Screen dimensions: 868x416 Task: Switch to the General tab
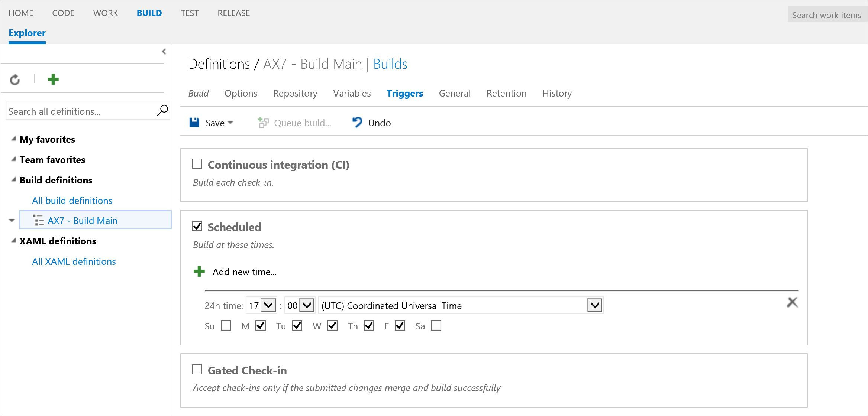tap(455, 93)
